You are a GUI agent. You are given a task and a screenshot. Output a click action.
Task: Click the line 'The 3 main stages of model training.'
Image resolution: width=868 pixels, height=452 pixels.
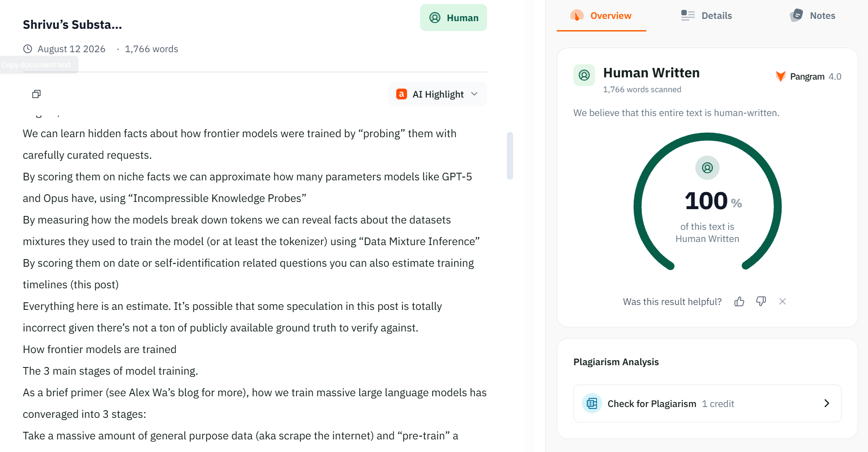coord(111,371)
